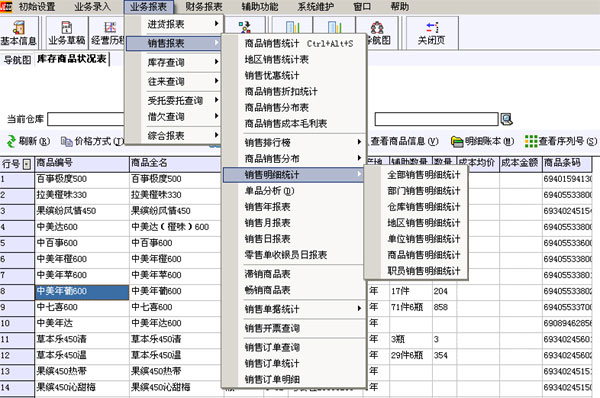
Task: Click the 查看商品信息 button
Action: pos(403,142)
